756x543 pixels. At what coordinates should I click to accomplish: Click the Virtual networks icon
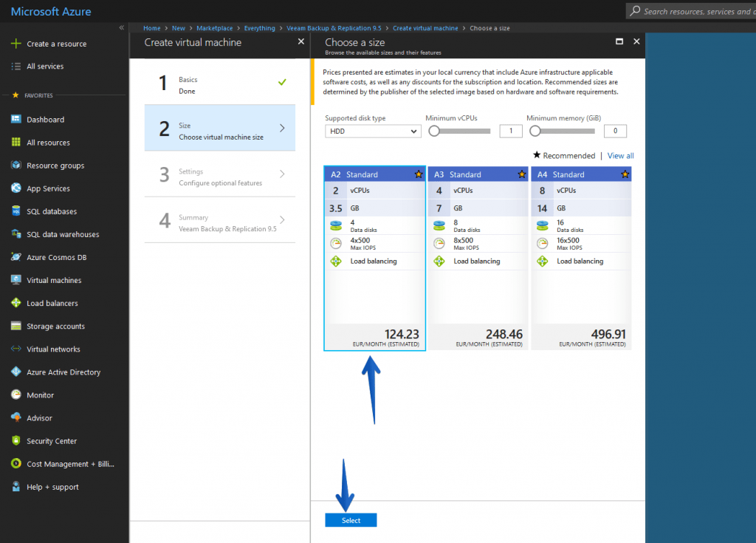[16, 349]
